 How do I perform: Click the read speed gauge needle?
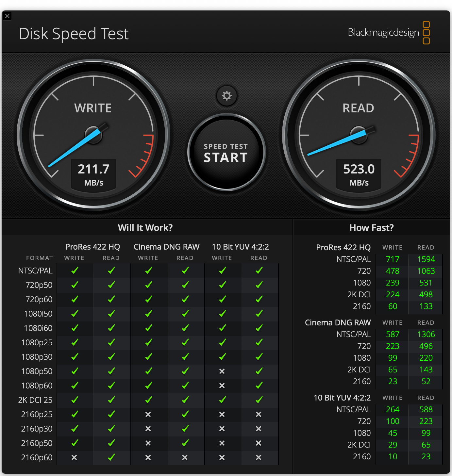click(x=337, y=143)
